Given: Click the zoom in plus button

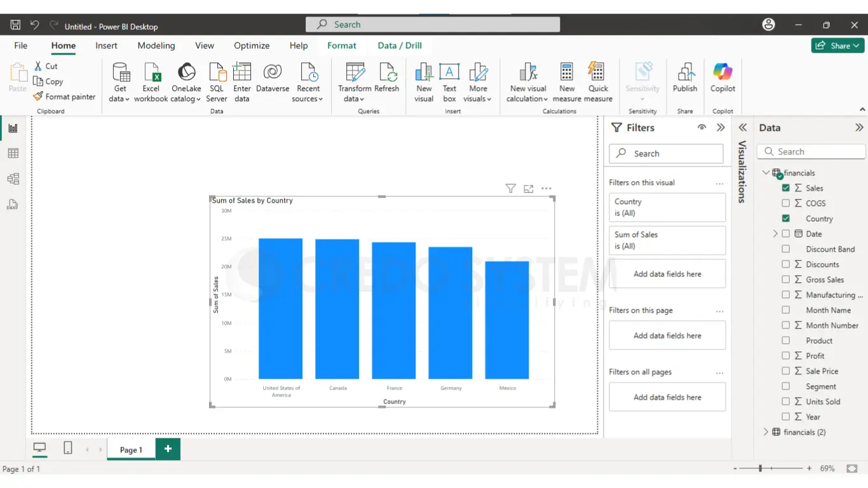Looking at the screenshot, I should [809, 468].
